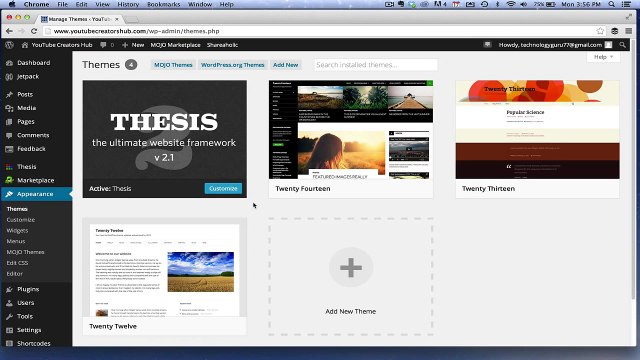Image resolution: width=640 pixels, height=360 pixels.
Task: Open the volume control in menu bar
Action: point(524,4)
